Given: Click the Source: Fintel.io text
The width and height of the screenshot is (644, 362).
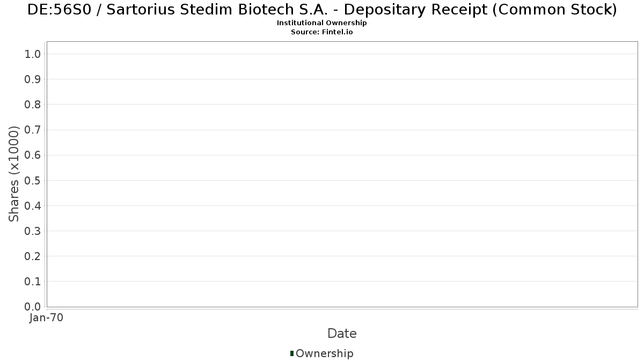Looking at the screenshot, I should pyautogui.click(x=322, y=32).
